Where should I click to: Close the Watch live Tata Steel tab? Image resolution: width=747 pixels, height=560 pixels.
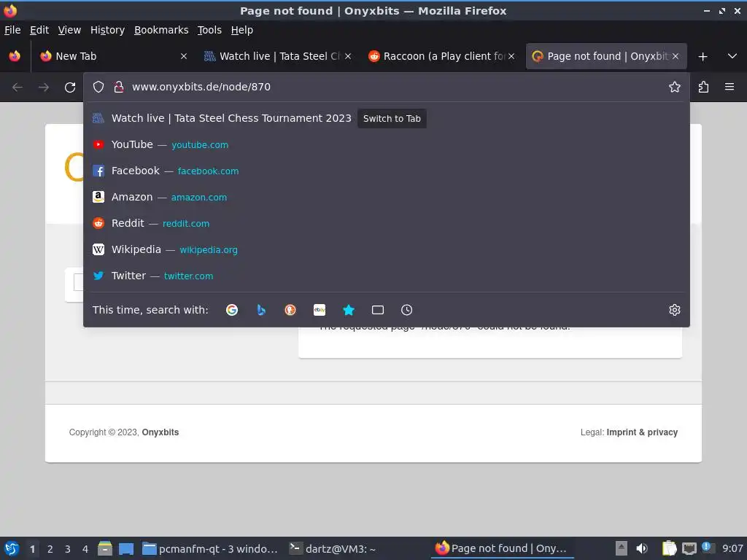coord(348,56)
